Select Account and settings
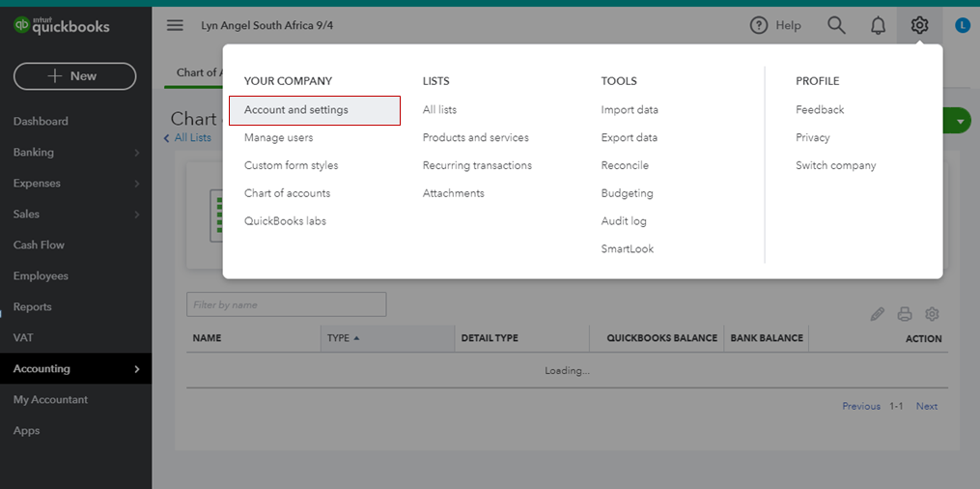Screen dimensions: 980x489 click(315, 110)
